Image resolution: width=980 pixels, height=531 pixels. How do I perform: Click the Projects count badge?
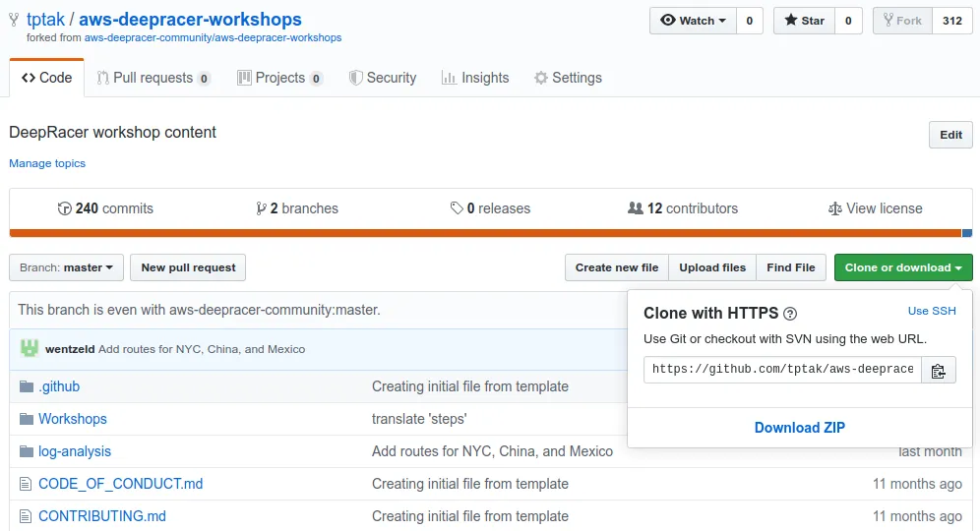316,79
